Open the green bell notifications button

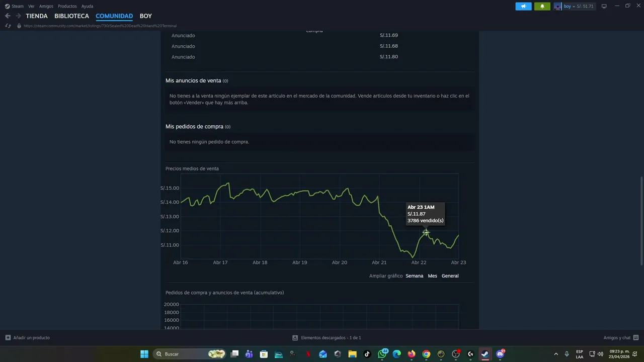click(542, 6)
